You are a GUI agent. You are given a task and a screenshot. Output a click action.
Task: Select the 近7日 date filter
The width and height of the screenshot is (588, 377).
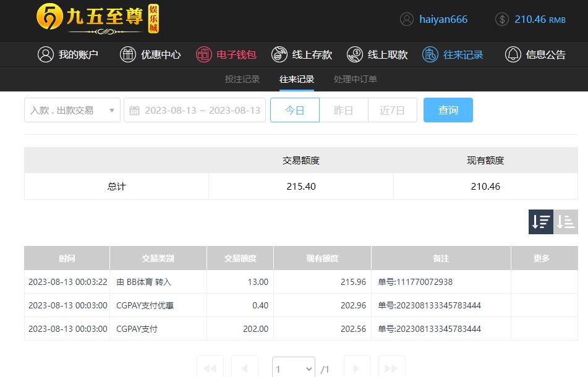[x=392, y=110]
